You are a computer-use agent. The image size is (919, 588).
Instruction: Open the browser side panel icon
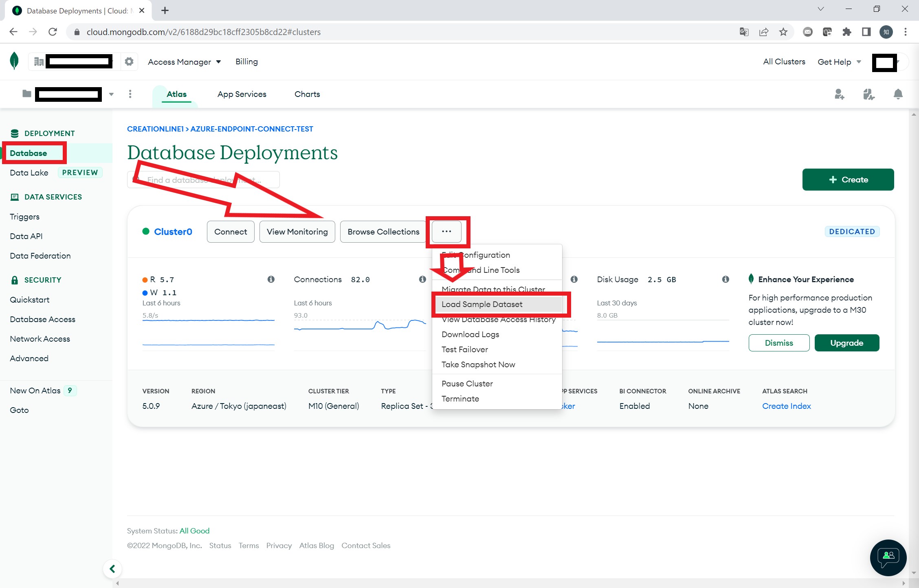point(866,32)
